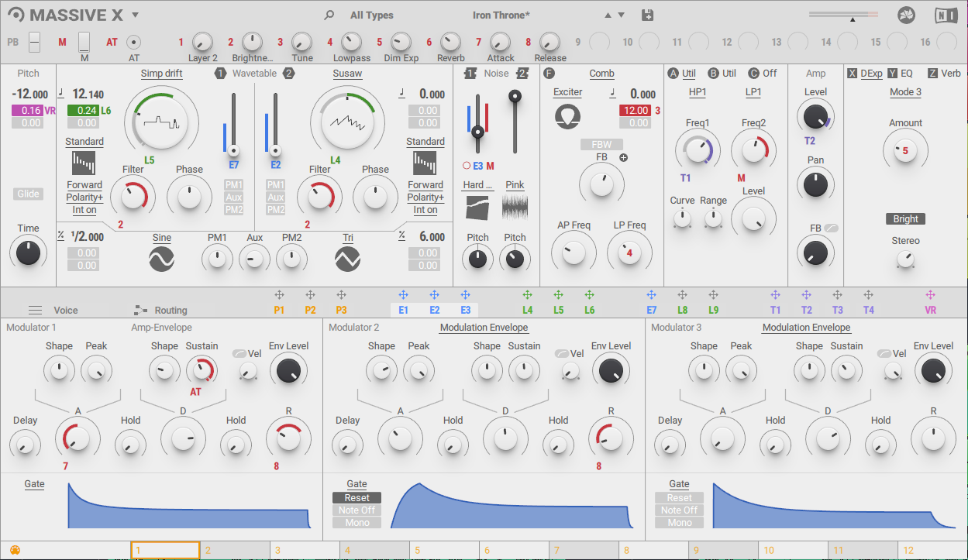Toggle Glide in the Pitch section
Screen dimensions: 968x560
[28, 194]
